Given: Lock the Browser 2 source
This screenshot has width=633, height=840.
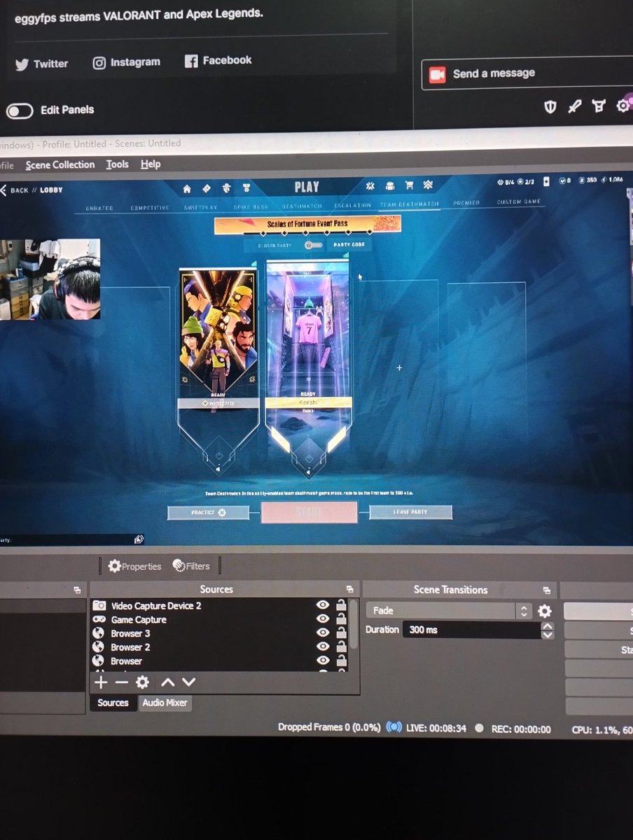Looking at the screenshot, I should (341, 647).
